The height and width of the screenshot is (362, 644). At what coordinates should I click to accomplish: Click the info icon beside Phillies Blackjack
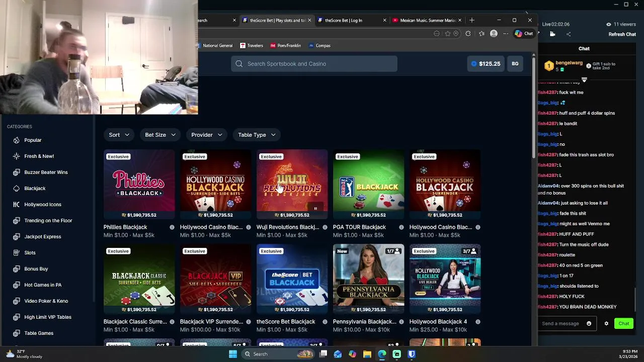pyautogui.click(x=172, y=227)
